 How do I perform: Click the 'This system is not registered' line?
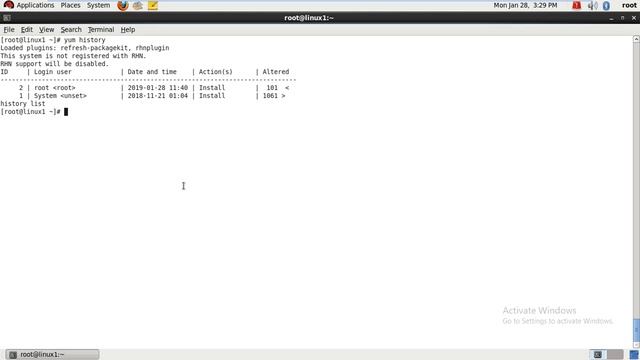point(73,56)
